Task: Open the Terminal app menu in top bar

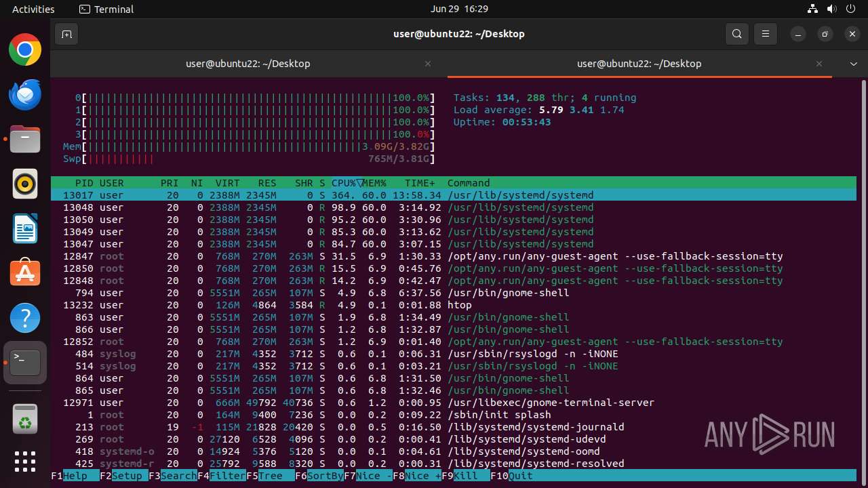Action: click(106, 9)
